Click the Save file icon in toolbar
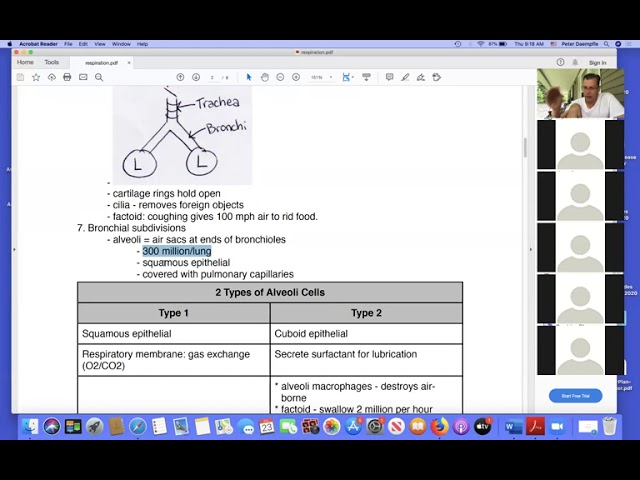 pos(20,77)
